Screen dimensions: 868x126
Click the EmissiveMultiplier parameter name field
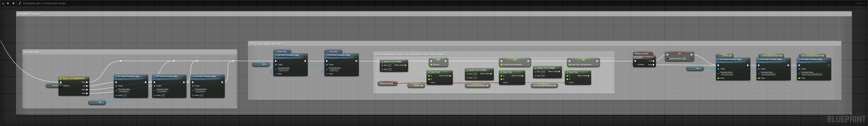(769, 74)
